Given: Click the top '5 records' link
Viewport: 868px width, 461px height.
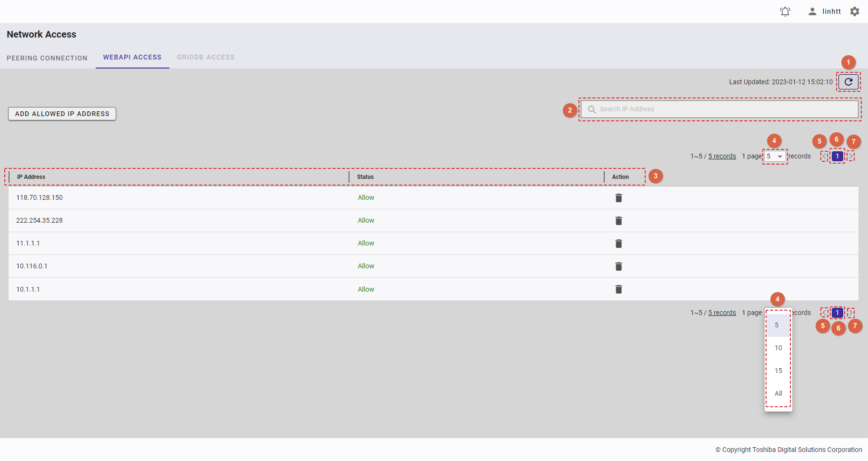Looking at the screenshot, I should click(x=722, y=157).
